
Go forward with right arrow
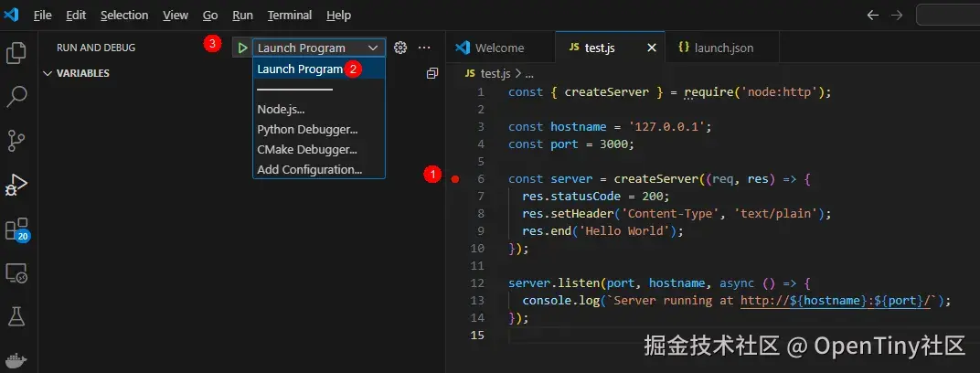896,15
